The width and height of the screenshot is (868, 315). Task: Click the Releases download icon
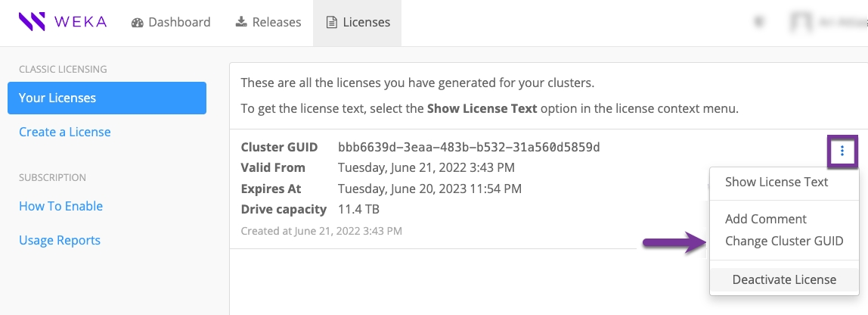point(240,22)
